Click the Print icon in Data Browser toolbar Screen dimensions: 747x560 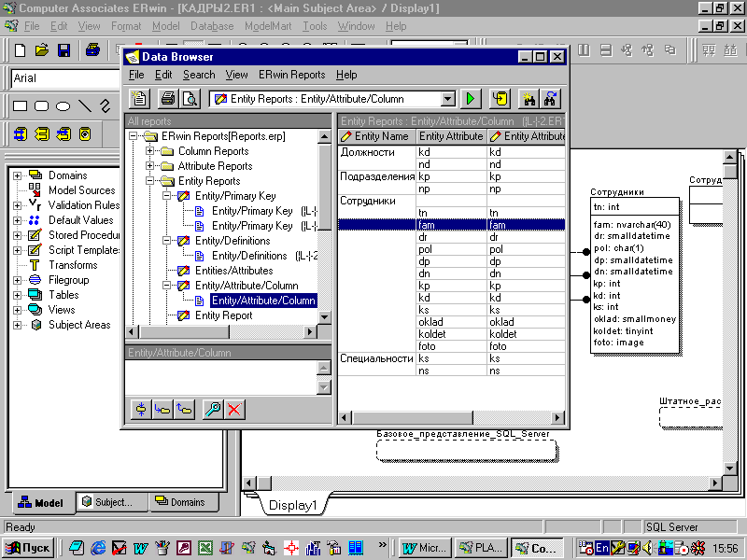coord(168,99)
